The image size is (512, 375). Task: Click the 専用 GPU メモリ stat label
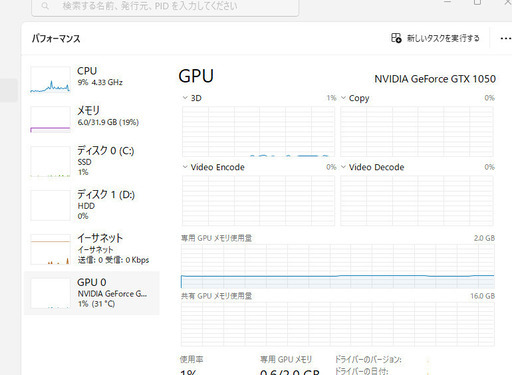(x=286, y=359)
